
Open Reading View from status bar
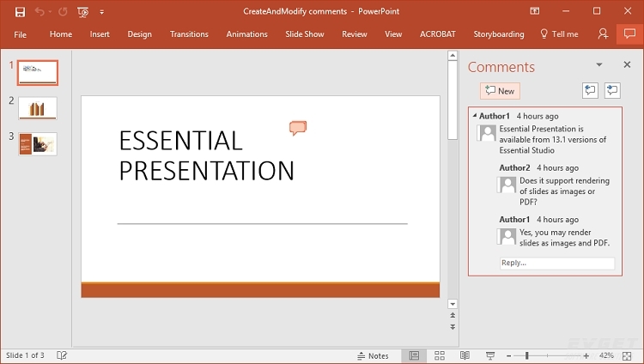465,355
